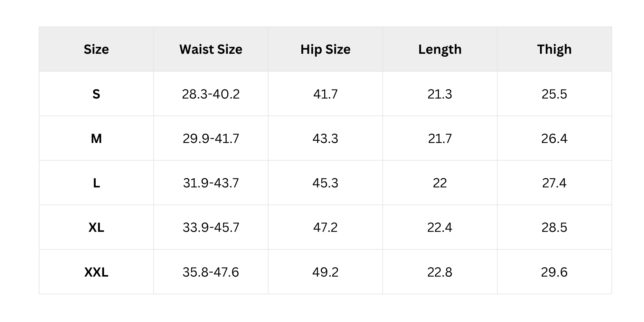Select the Waist Size header cell
Viewport: 644px width, 322px height.
click(211, 49)
